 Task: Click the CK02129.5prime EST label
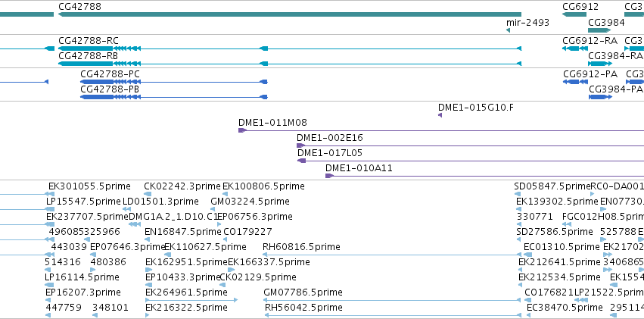tap(258, 277)
